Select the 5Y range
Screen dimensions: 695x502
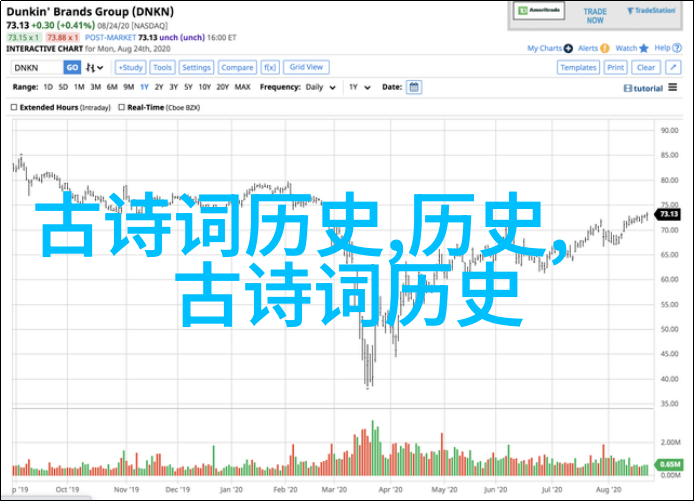click(188, 87)
